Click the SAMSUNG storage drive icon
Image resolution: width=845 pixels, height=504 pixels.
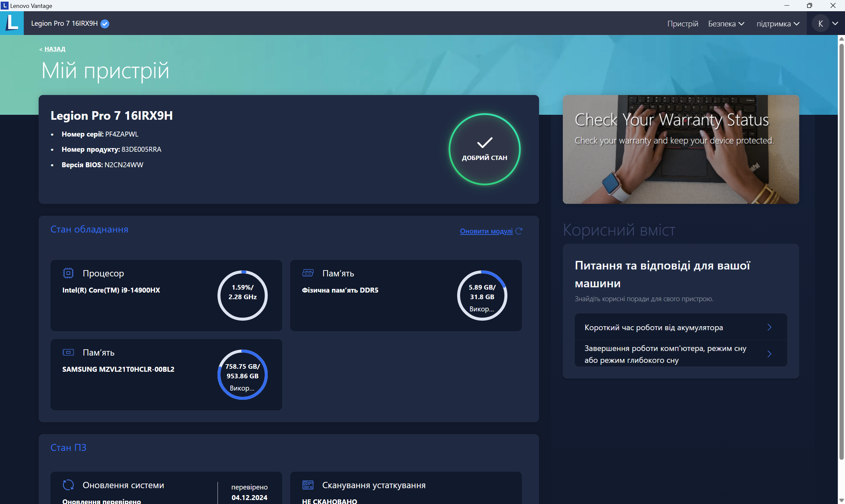(x=68, y=352)
